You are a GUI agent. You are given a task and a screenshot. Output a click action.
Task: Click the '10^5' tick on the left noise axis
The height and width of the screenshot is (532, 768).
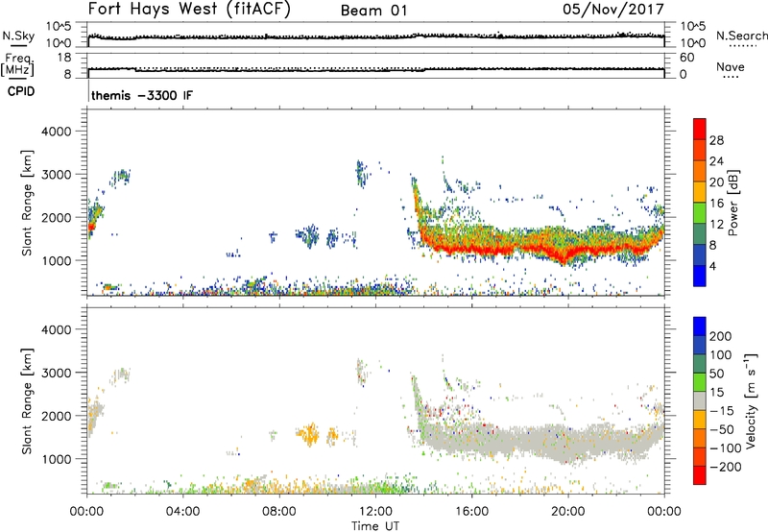[x=59, y=26]
